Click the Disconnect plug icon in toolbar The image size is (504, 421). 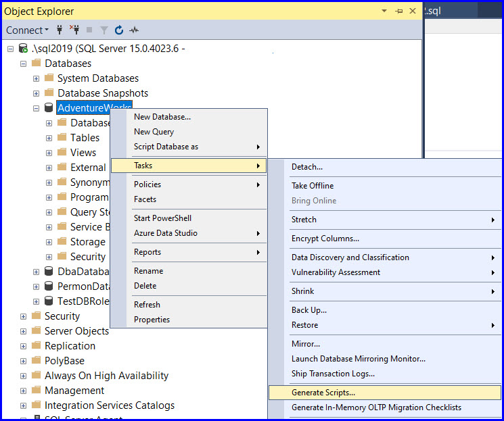74,30
